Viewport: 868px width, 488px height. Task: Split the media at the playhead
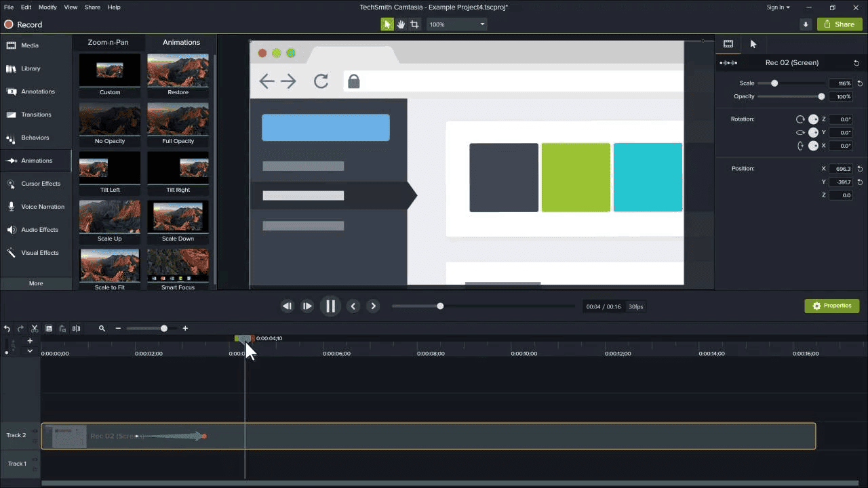77,328
